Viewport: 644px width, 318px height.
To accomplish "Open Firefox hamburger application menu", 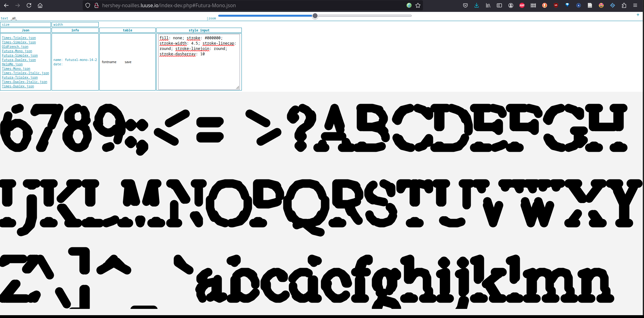I will (635, 5).
